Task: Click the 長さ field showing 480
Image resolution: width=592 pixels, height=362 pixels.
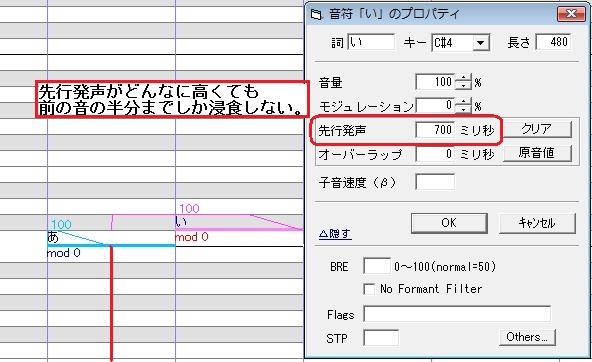Action: 554,42
